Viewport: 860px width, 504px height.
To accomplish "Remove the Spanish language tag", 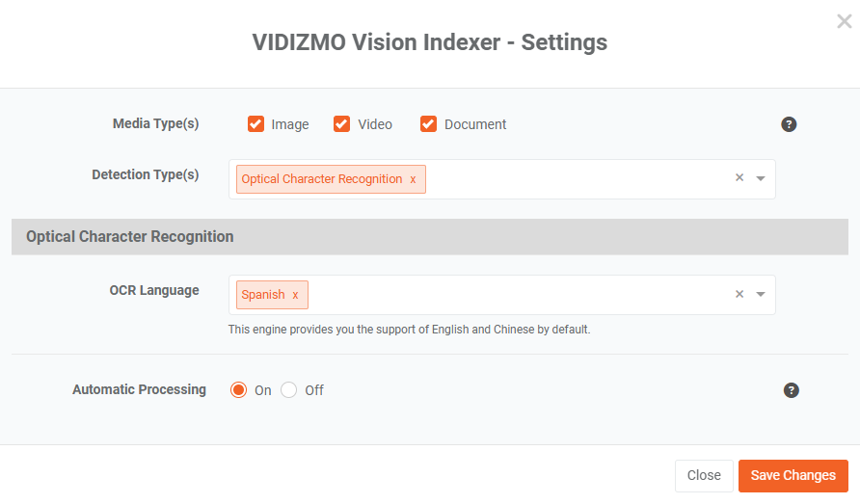I will click(x=295, y=295).
